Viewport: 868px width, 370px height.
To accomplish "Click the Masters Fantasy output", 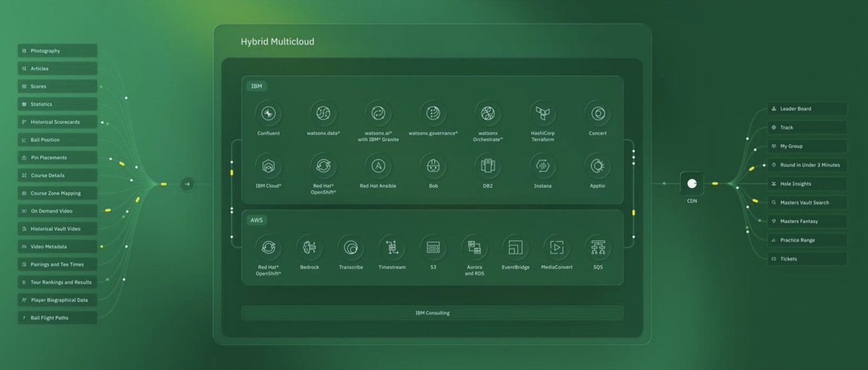I will 807,221.
